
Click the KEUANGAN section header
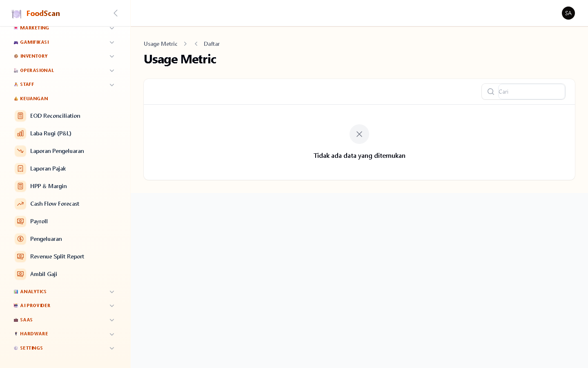[34, 99]
